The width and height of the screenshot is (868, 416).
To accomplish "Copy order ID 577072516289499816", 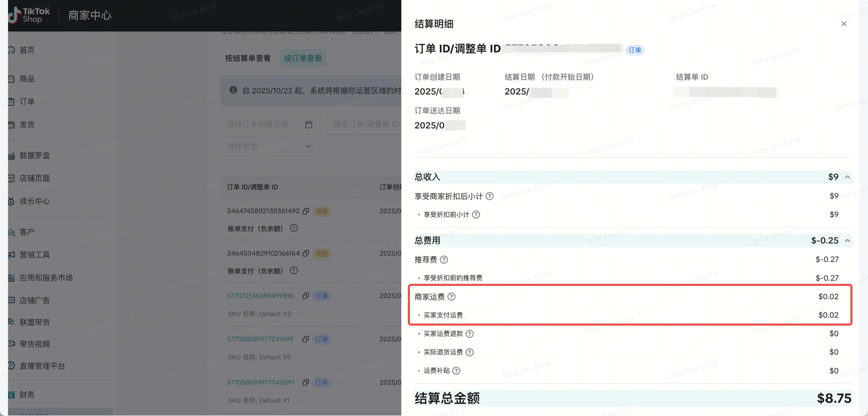I will [x=306, y=296].
